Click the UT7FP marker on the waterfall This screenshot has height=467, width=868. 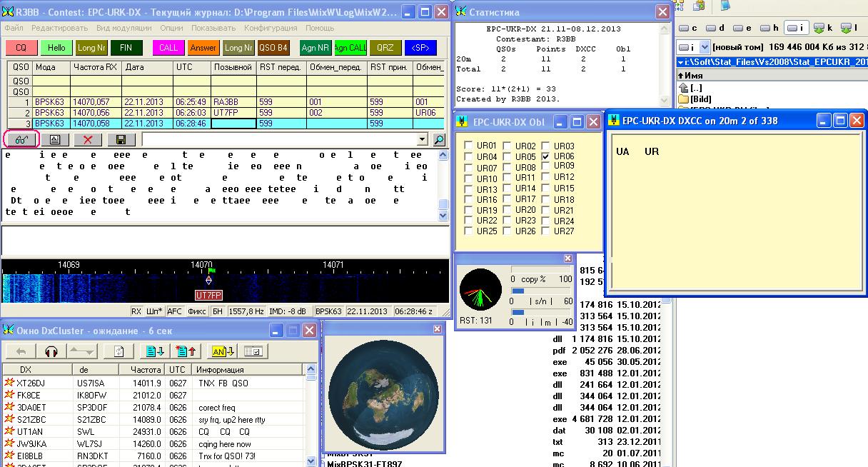(x=209, y=295)
